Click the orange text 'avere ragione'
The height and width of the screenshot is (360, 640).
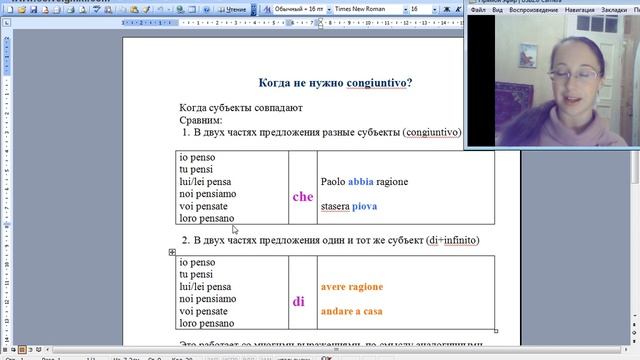coord(352,287)
